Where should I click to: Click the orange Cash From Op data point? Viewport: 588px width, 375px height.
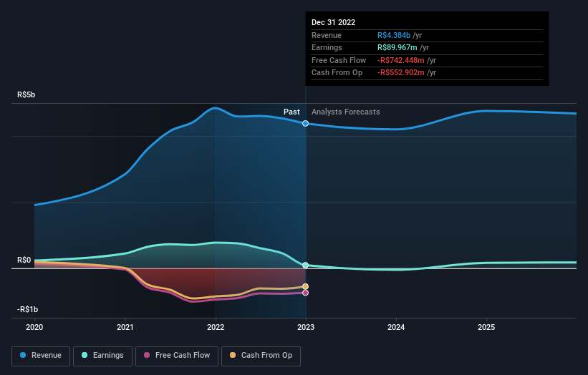pos(306,286)
